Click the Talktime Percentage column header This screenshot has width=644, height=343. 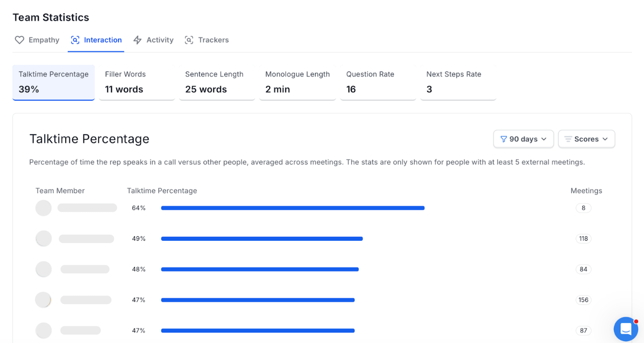[x=162, y=191]
